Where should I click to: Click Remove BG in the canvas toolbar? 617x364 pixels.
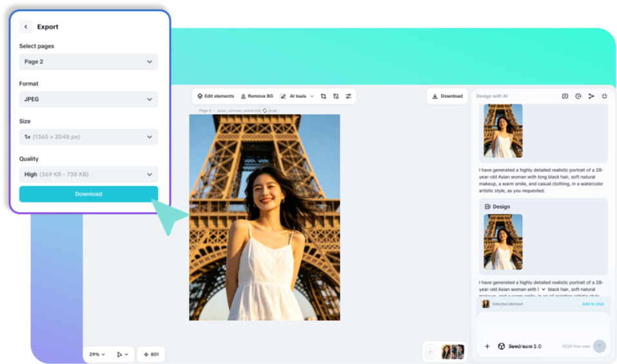coord(257,96)
